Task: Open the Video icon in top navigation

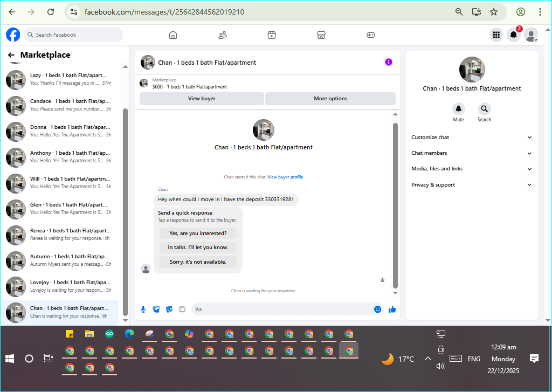Action: pos(272,35)
